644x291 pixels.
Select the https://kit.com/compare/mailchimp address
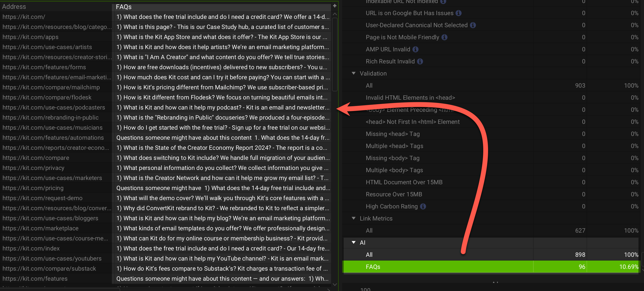[51, 87]
